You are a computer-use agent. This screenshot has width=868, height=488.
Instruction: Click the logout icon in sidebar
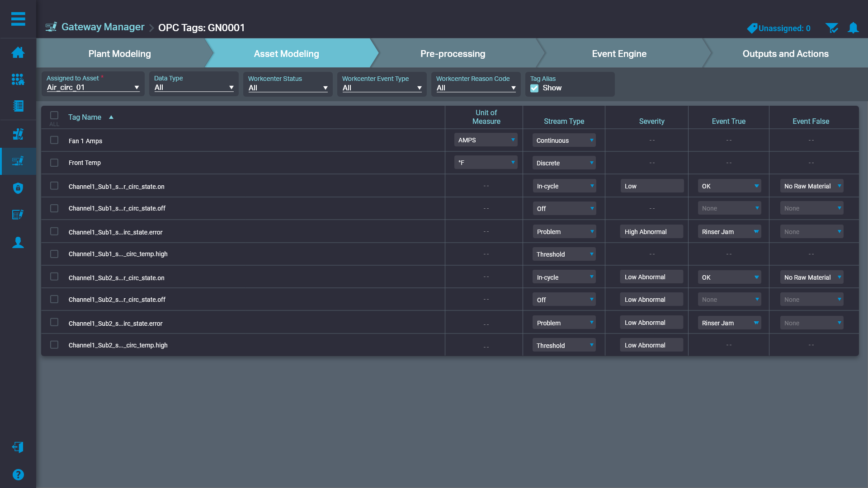coord(18,447)
